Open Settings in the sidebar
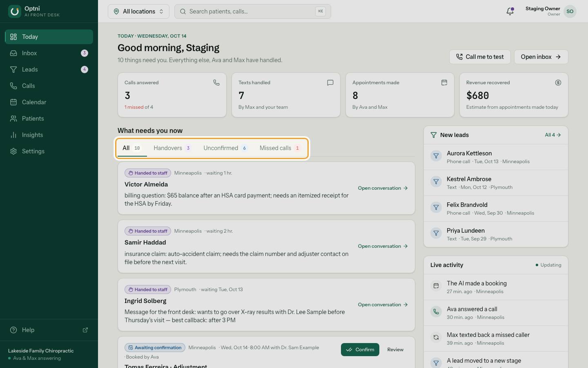Screen dimensions: 588x368 coord(49,151)
